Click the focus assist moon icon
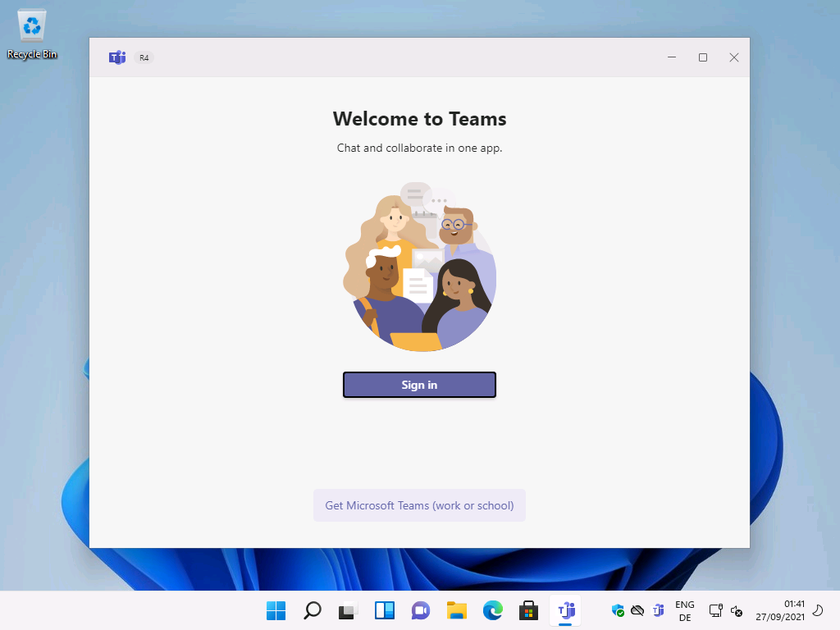The width and height of the screenshot is (840, 630). [x=818, y=610]
